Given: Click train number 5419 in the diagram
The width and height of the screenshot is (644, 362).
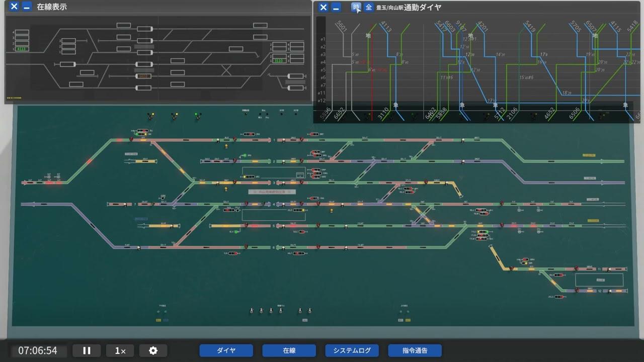Looking at the screenshot, I should (x=529, y=27).
